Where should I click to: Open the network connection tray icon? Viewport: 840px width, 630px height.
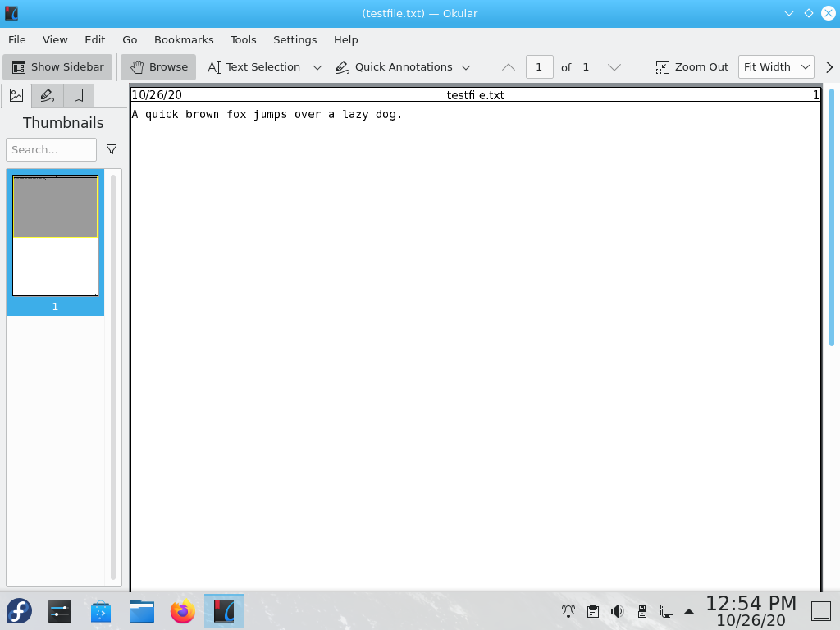pos(667,610)
